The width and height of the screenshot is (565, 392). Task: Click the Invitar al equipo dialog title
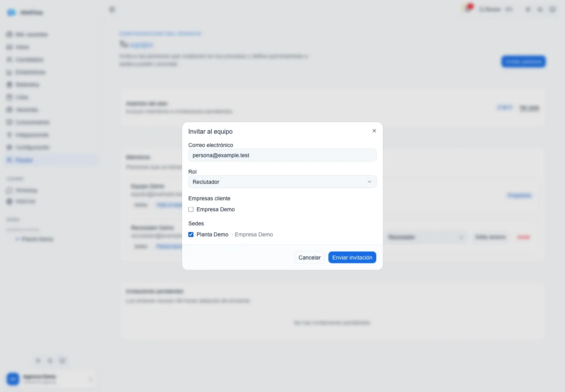(210, 132)
